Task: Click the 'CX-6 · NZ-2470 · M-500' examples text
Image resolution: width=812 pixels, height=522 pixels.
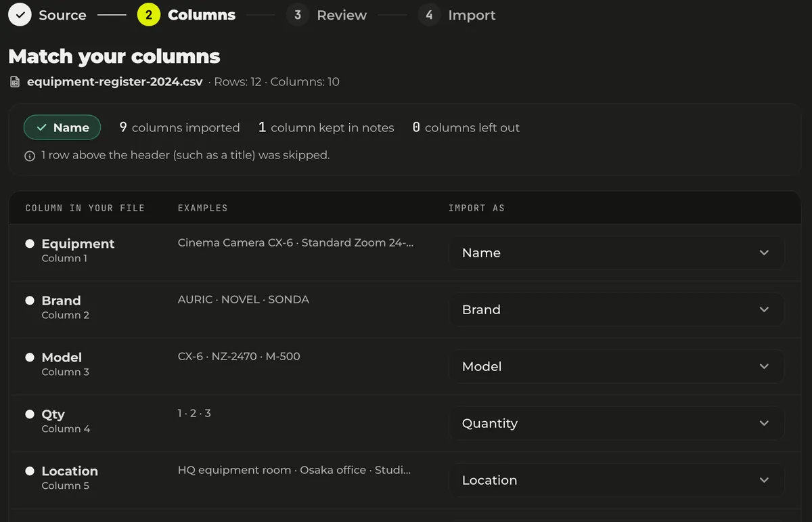Action: pos(239,356)
